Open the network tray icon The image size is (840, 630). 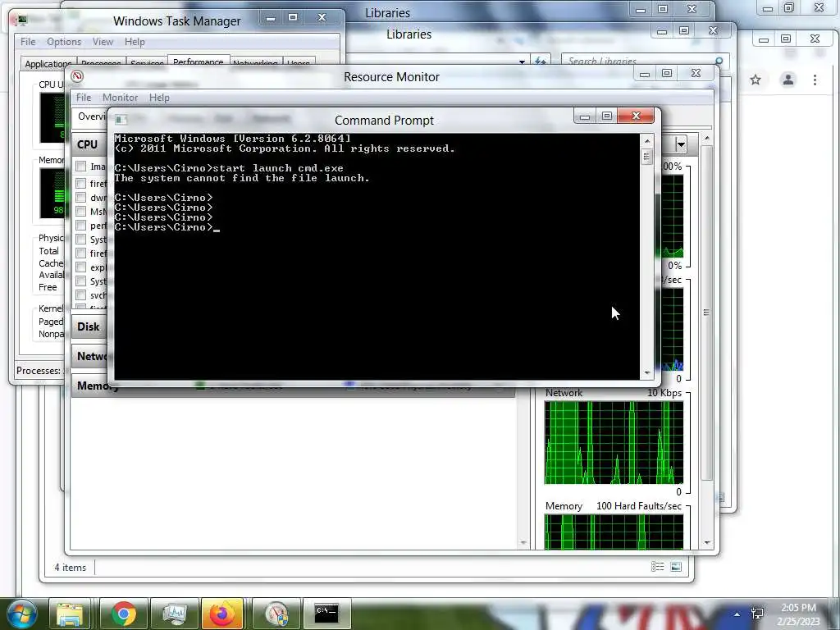tap(757, 614)
